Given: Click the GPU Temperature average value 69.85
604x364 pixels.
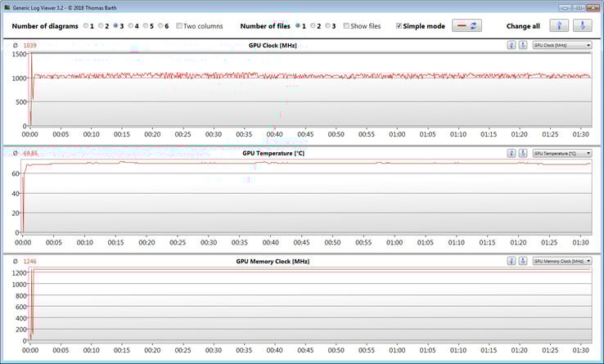Looking at the screenshot, I should pos(30,153).
